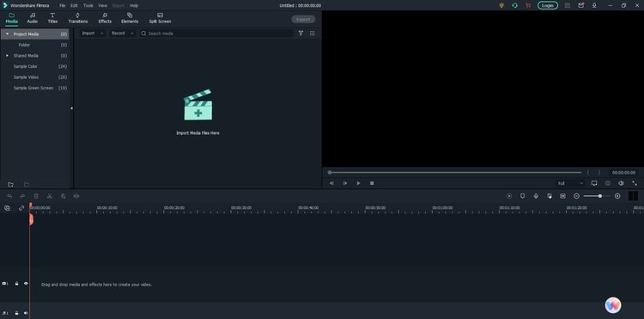Open preview display settings monitor icon
644x319 pixels.
[594, 183]
